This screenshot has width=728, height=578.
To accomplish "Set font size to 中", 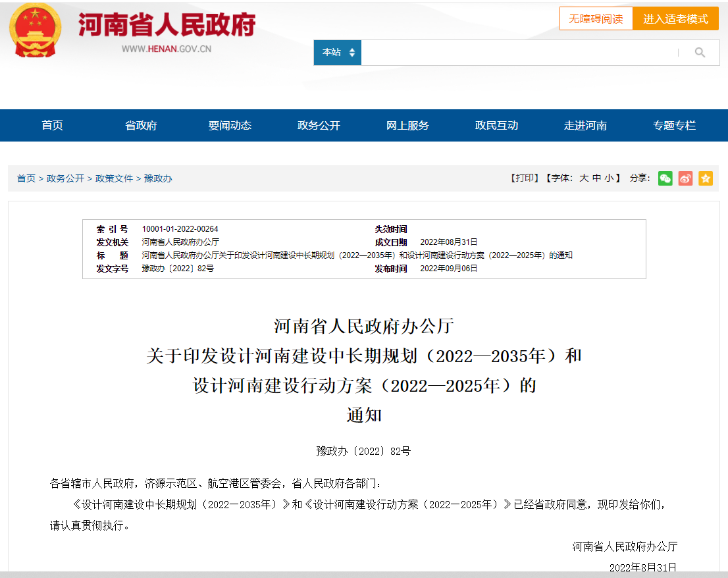I will click(x=596, y=178).
